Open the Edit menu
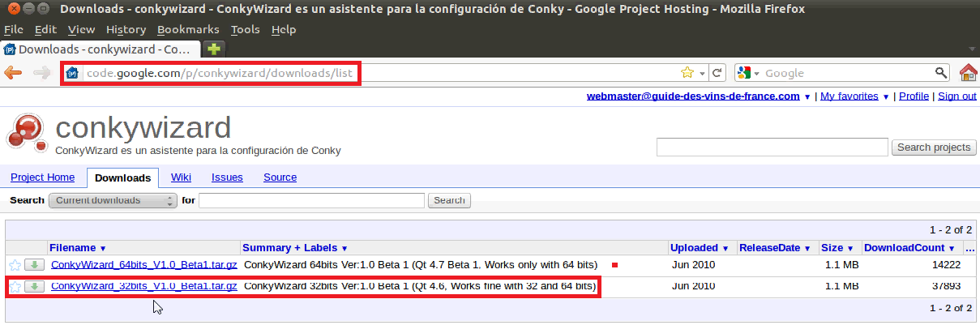Image resolution: width=980 pixels, height=325 pixels. click(x=45, y=29)
